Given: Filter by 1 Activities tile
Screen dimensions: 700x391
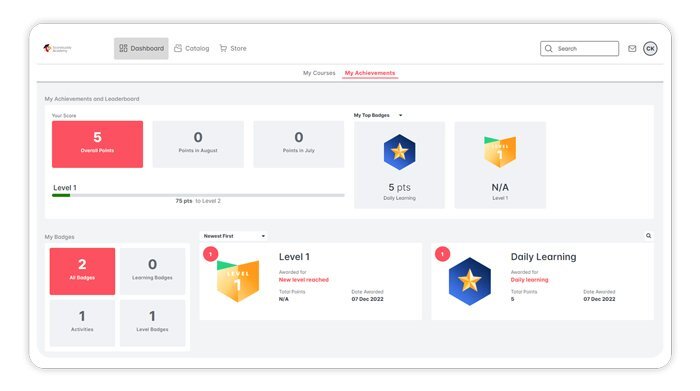Looking at the screenshot, I should (82, 323).
